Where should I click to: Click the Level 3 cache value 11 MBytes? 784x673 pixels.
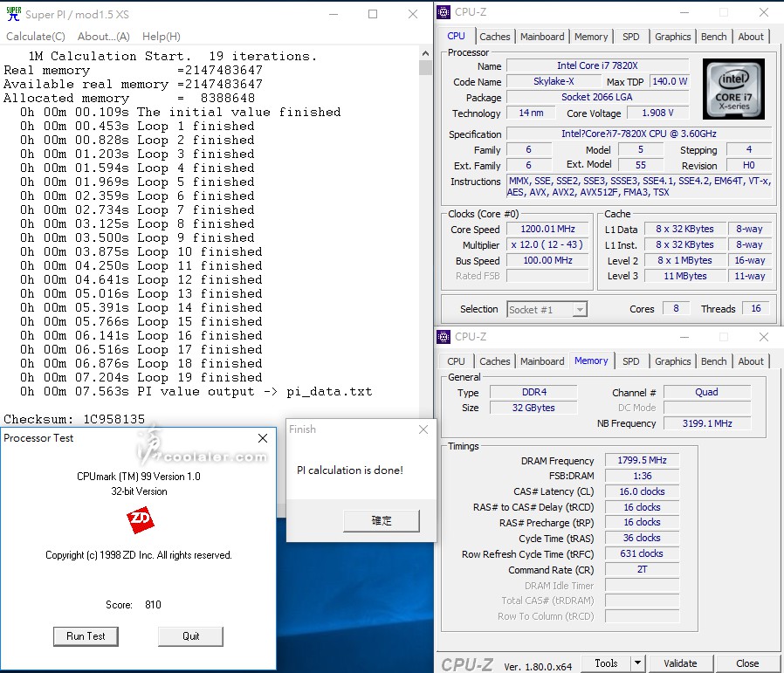pos(685,276)
